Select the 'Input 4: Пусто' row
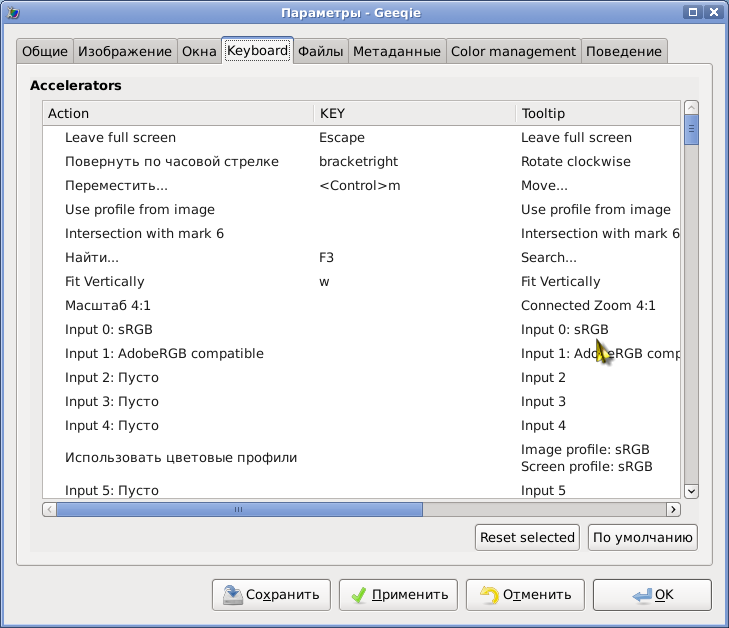Viewport: 729px width, 628px height. pos(361,426)
